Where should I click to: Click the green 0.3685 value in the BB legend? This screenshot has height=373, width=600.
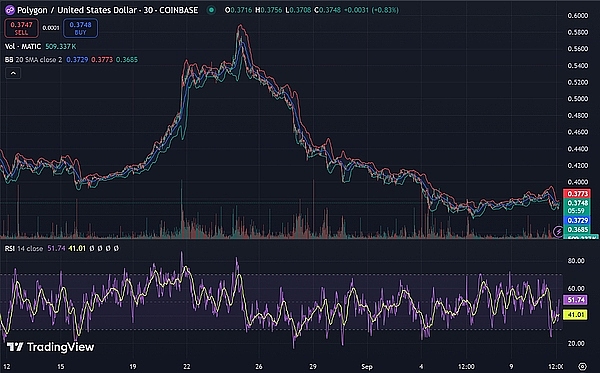(x=127, y=60)
